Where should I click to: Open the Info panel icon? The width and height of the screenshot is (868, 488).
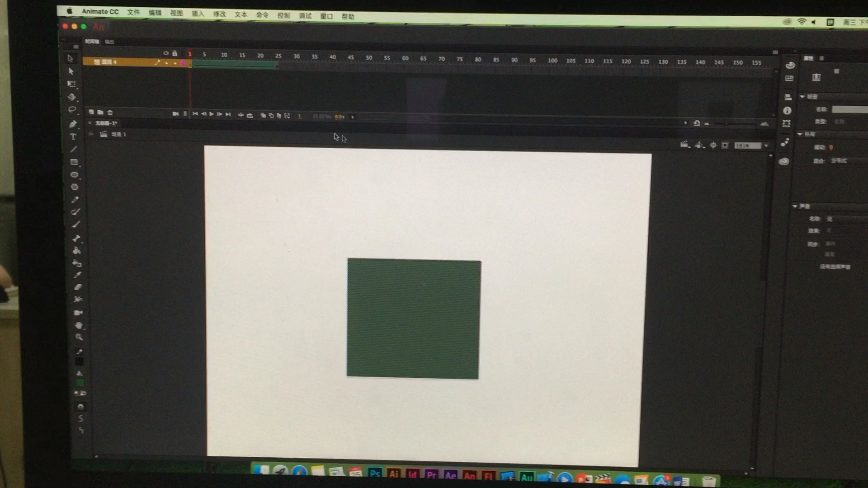click(787, 110)
